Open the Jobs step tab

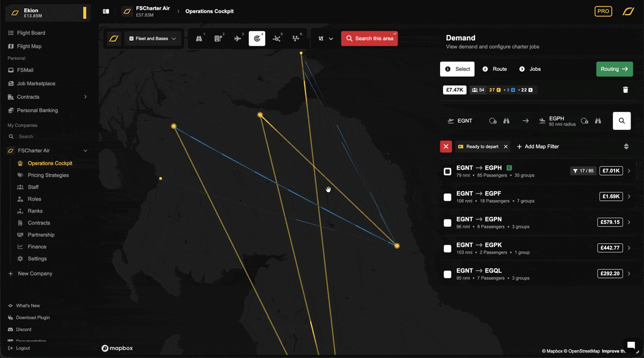point(530,69)
